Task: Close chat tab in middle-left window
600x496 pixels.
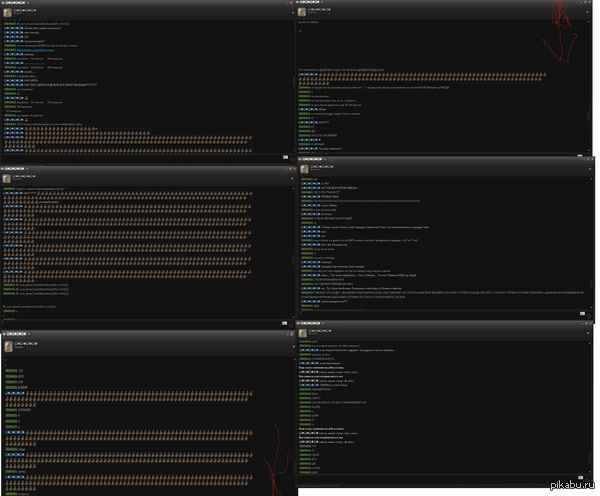Action: point(27,168)
